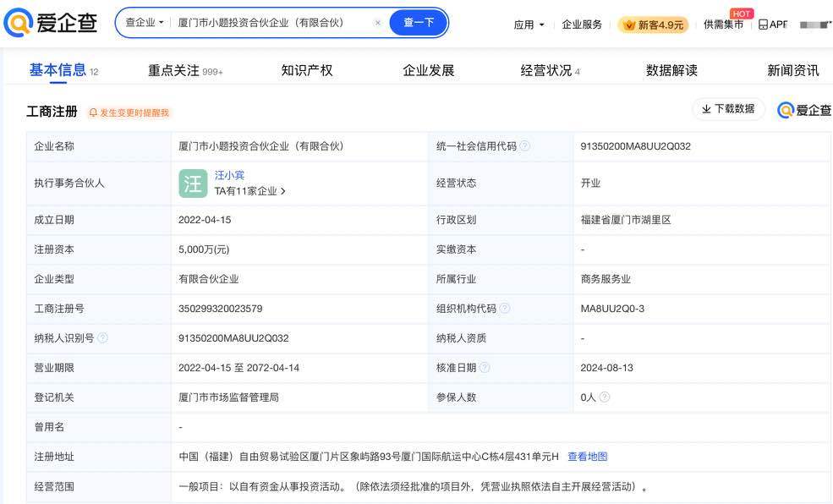Click the help icon next to 纳税人识别号
833x504 pixels.
(x=103, y=337)
